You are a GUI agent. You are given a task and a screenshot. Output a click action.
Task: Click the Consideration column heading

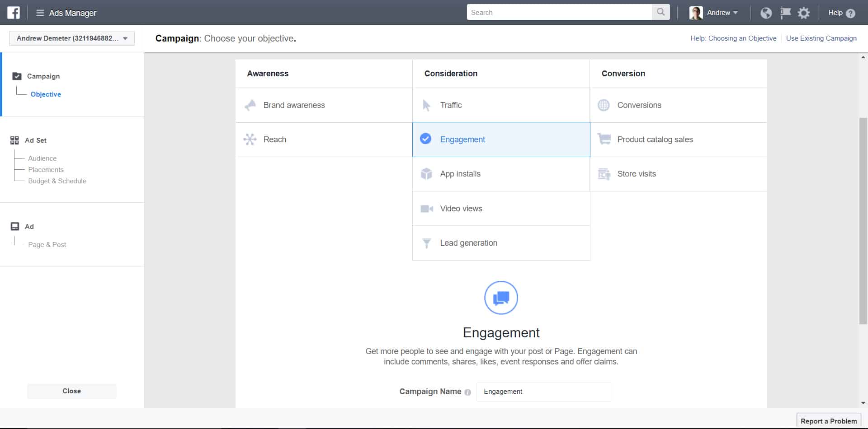pos(451,74)
